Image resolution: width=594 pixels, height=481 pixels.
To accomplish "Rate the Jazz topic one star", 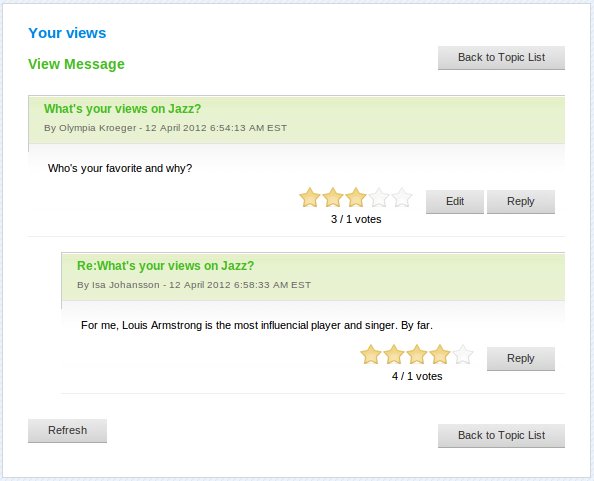I will [x=310, y=198].
